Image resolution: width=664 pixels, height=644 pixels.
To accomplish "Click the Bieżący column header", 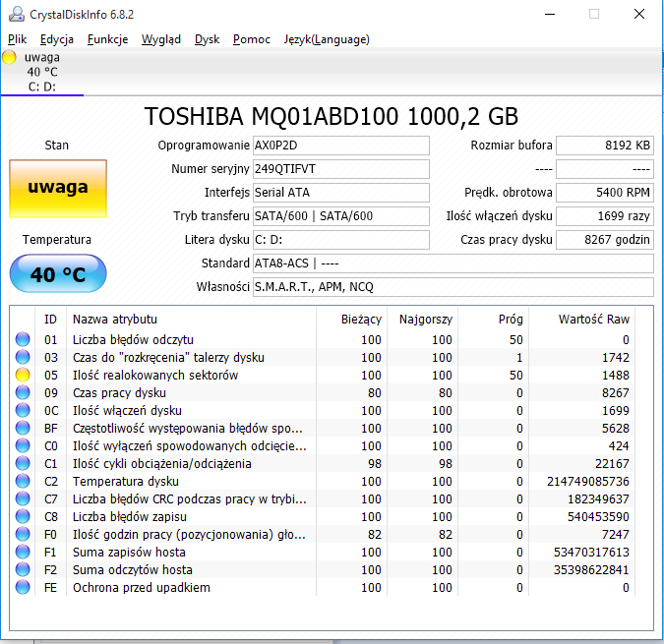I will tap(351, 319).
